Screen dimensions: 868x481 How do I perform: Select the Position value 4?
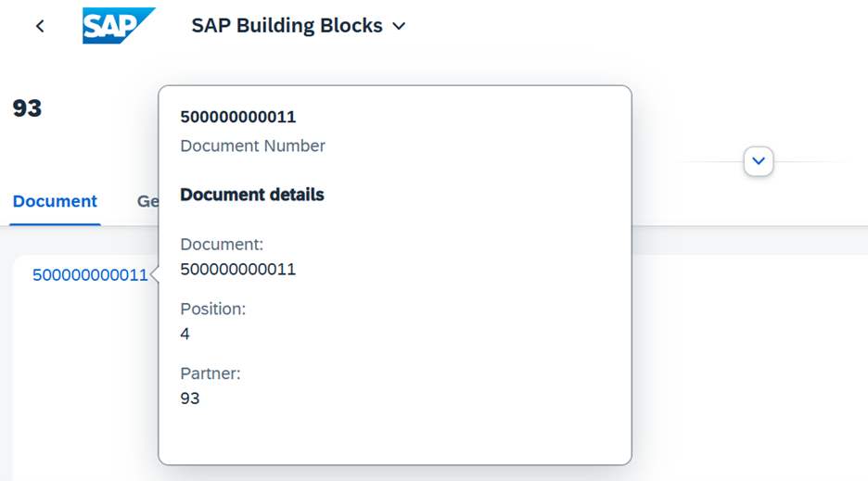(185, 334)
